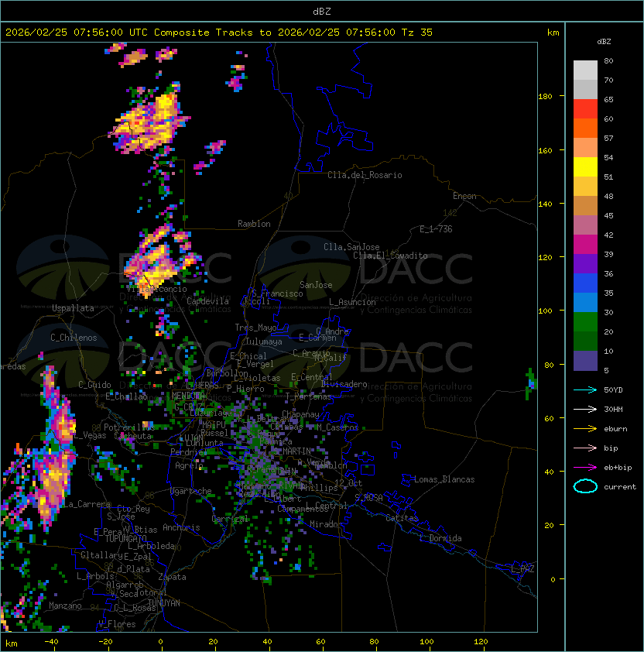Click the Catitas place label
Screen dimensions: 644x652
tap(402, 518)
